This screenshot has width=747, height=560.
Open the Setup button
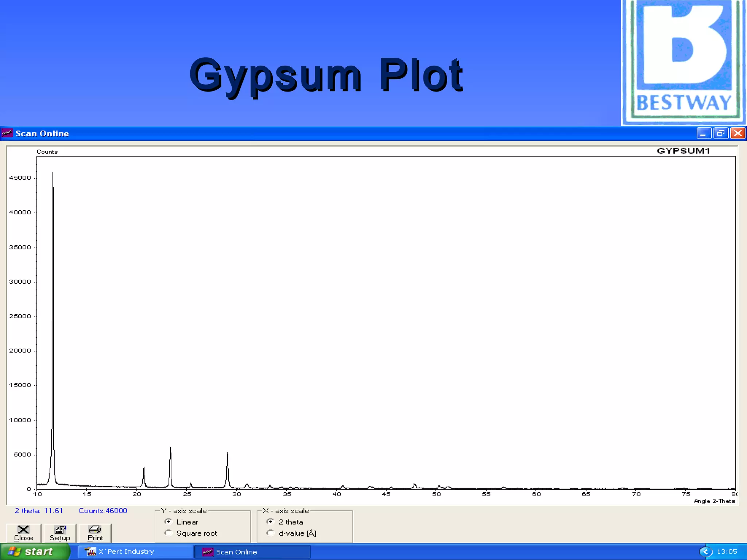pyautogui.click(x=60, y=533)
